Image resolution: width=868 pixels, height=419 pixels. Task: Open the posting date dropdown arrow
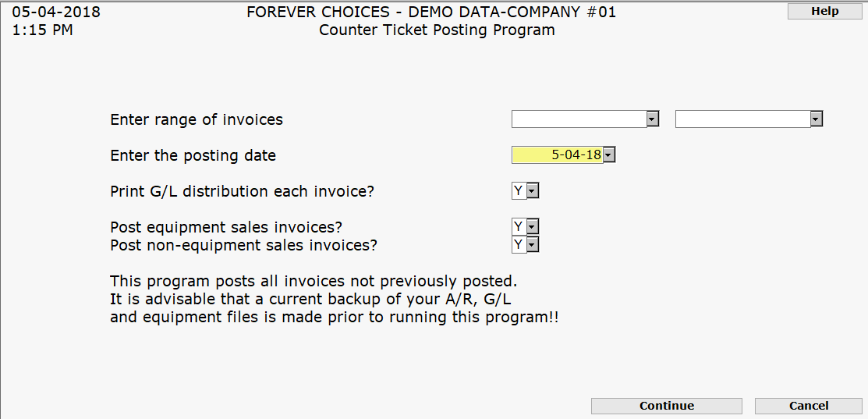tap(609, 154)
